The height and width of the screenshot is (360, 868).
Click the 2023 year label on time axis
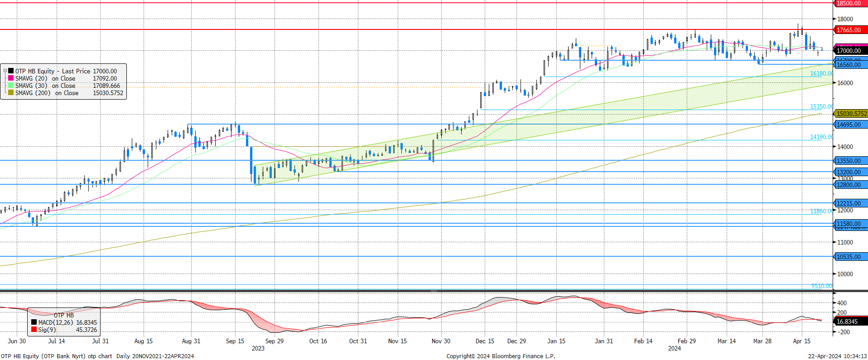click(x=258, y=348)
